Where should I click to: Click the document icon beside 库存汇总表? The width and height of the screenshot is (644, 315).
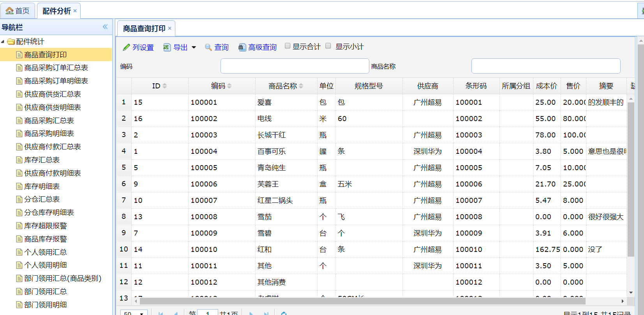(19, 160)
